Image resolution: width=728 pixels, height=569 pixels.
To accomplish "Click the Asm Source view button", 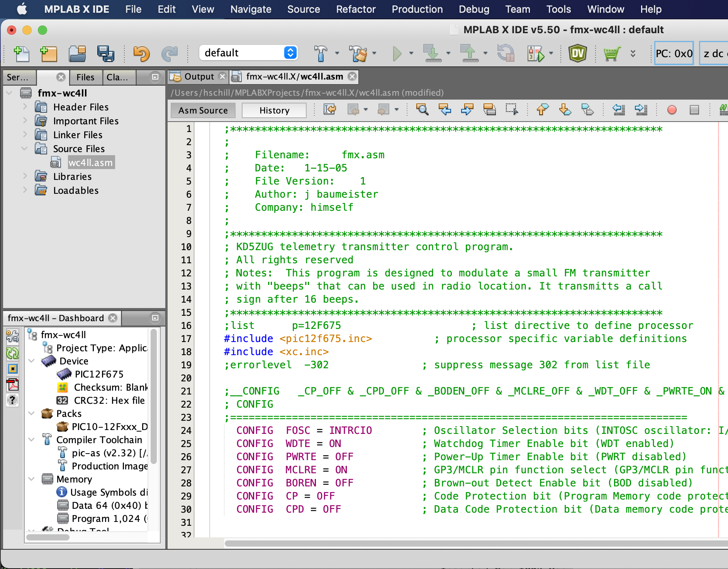I will [x=203, y=110].
